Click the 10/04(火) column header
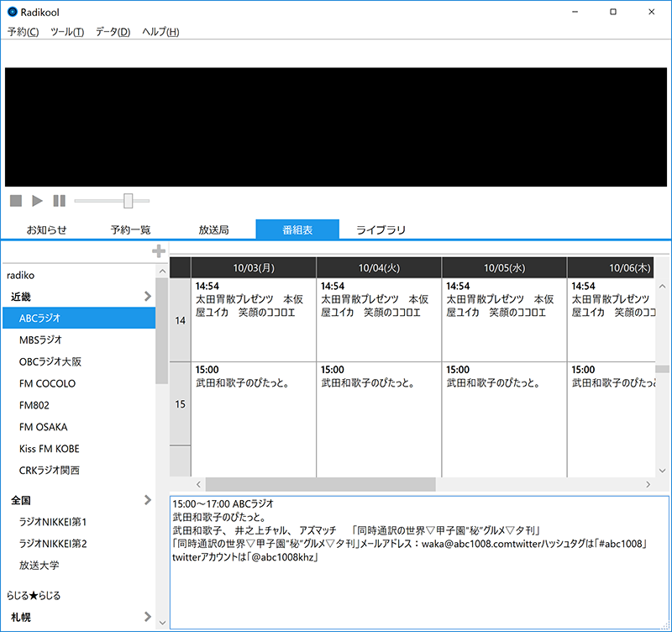Viewport: 672px width, 632px height. click(x=379, y=268)
